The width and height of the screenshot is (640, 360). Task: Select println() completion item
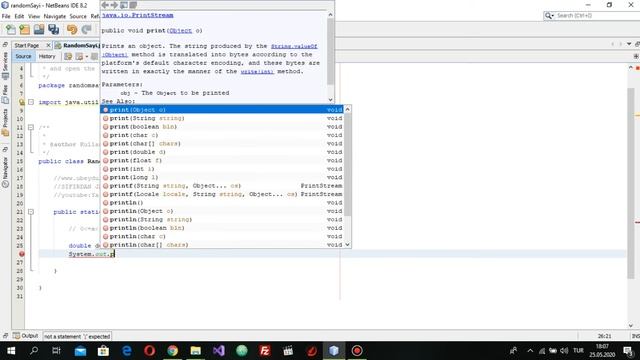click(x=223, y=202)
